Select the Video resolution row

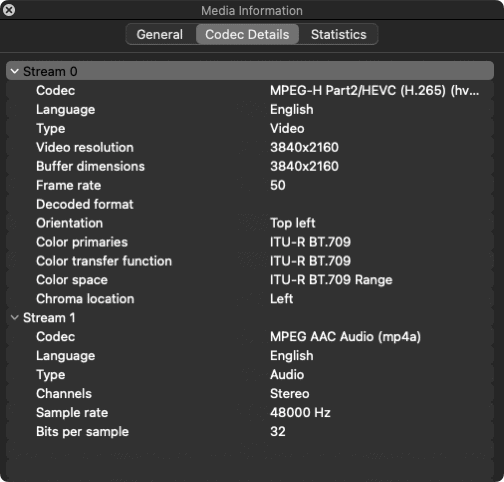[x=250, y=147]
